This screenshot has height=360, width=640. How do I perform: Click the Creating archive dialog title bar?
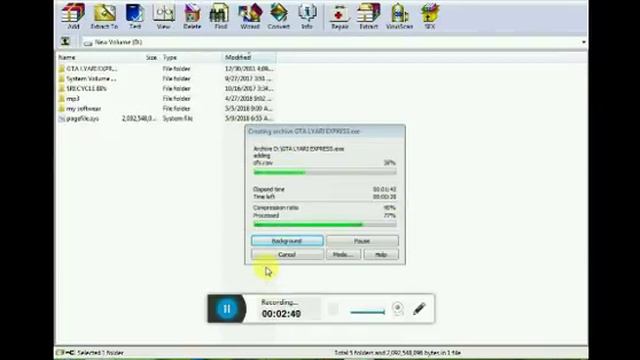[x=325, y=131]
